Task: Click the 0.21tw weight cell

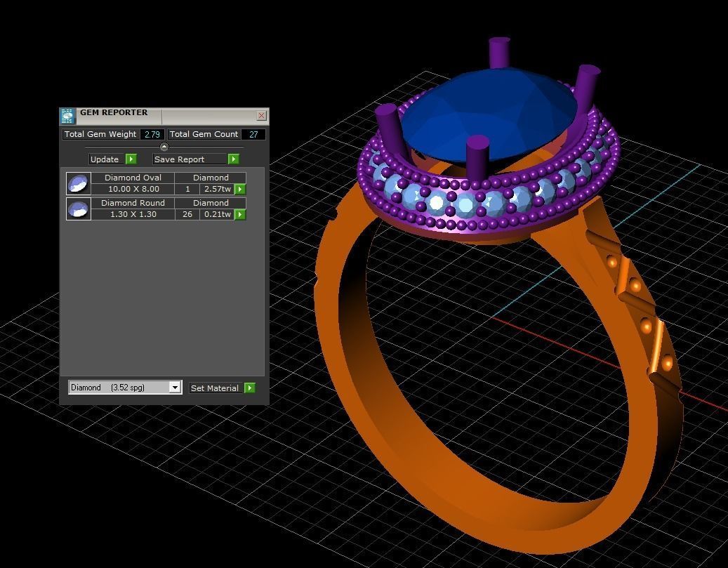Action: click(x=218, y=214)
